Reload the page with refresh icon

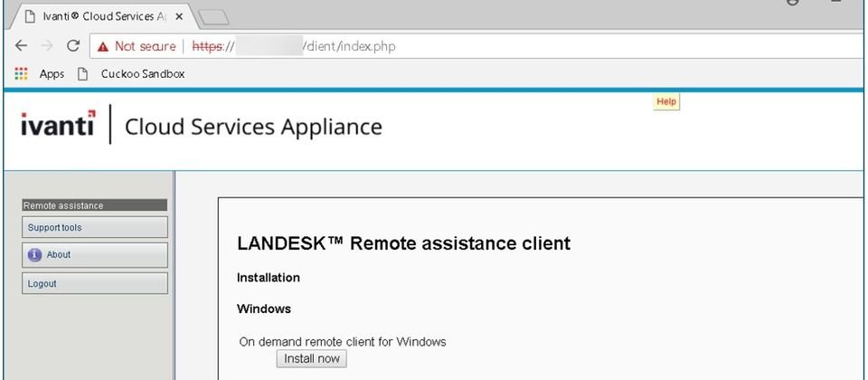[x=73, y=46]
